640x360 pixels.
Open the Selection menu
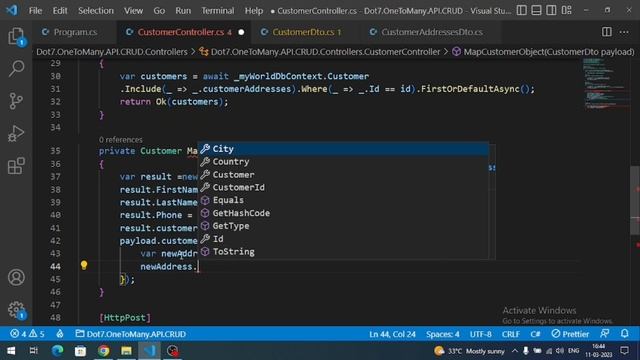(96, 11)
